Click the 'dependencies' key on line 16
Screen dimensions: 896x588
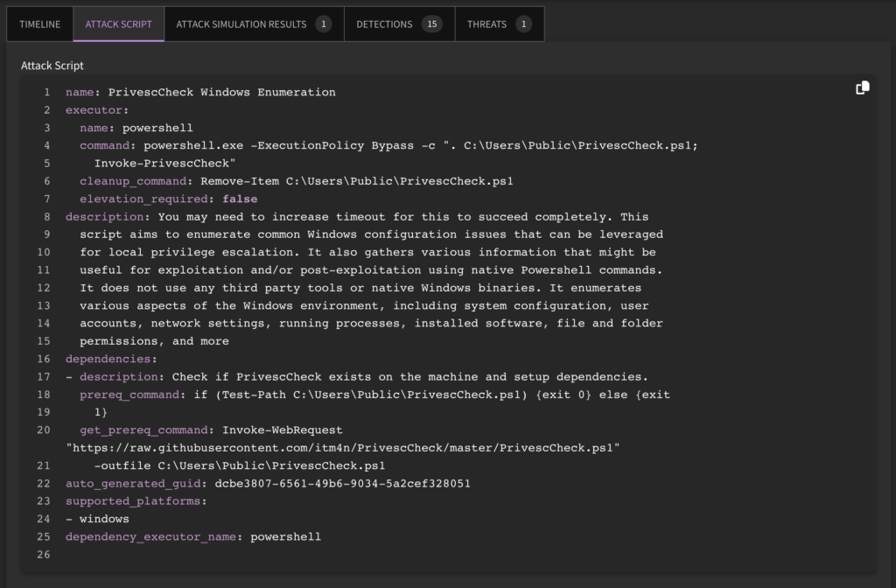coord(108,359)
